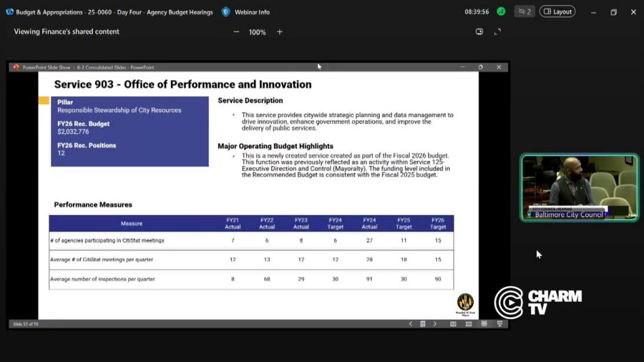This screenshot has height=362, width=644.
Task: Open the Webinar Info shield icon
Action: (x=226, y=12)
